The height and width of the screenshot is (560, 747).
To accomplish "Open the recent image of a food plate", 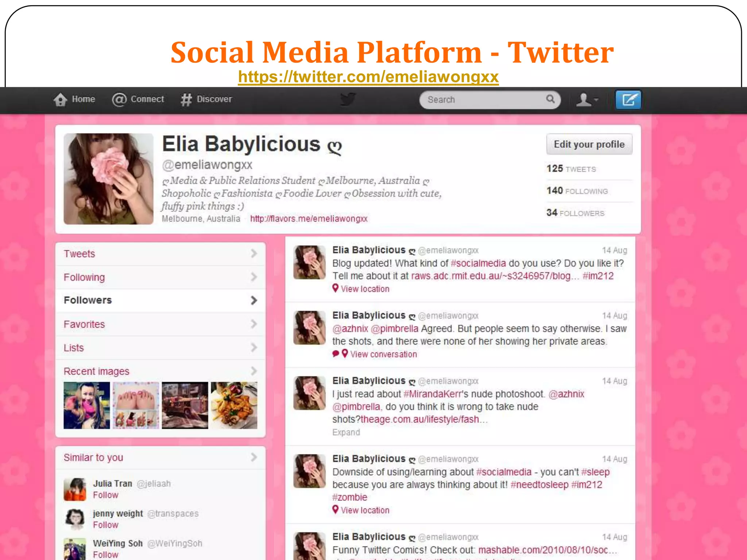I will (234, 405).
